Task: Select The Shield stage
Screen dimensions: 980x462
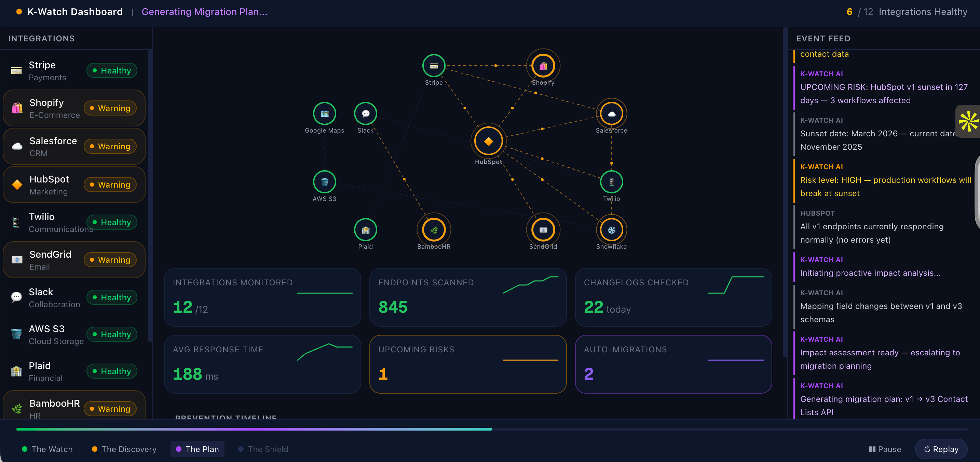Action: [x=263, y=449]
